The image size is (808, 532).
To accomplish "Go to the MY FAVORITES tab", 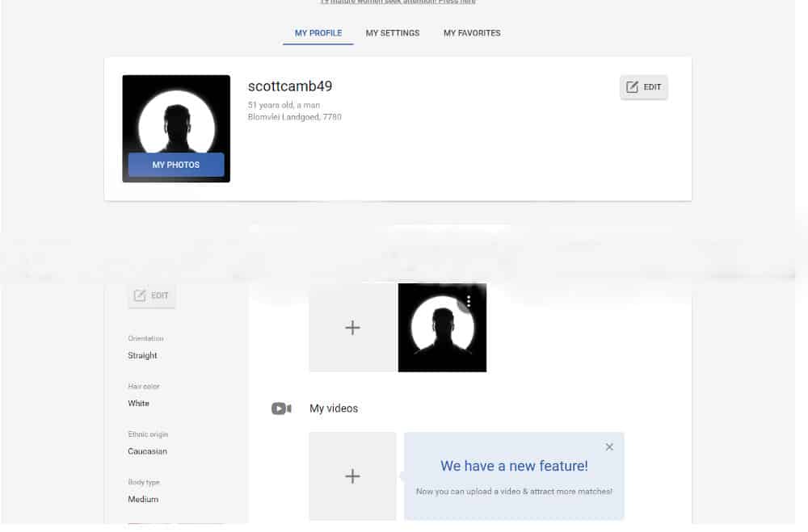I will coord(472,33).
